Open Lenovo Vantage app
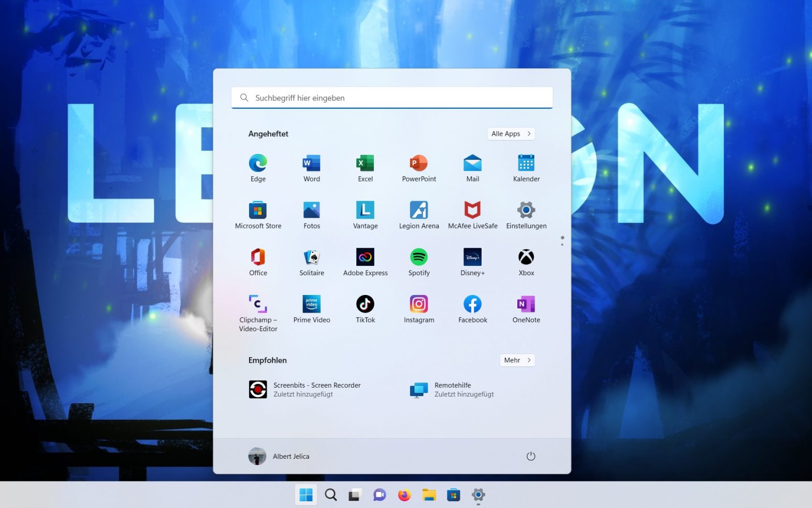 click(x=365, y=215)
